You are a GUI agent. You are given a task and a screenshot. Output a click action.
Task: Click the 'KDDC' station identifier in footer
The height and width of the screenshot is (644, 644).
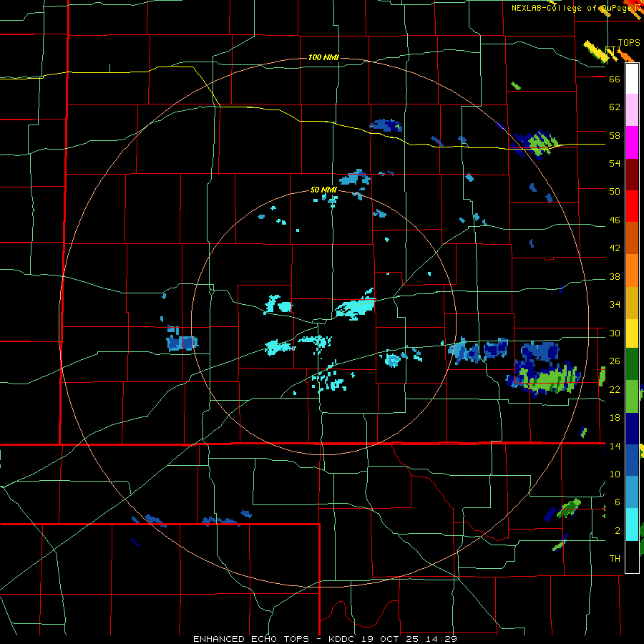343,639
